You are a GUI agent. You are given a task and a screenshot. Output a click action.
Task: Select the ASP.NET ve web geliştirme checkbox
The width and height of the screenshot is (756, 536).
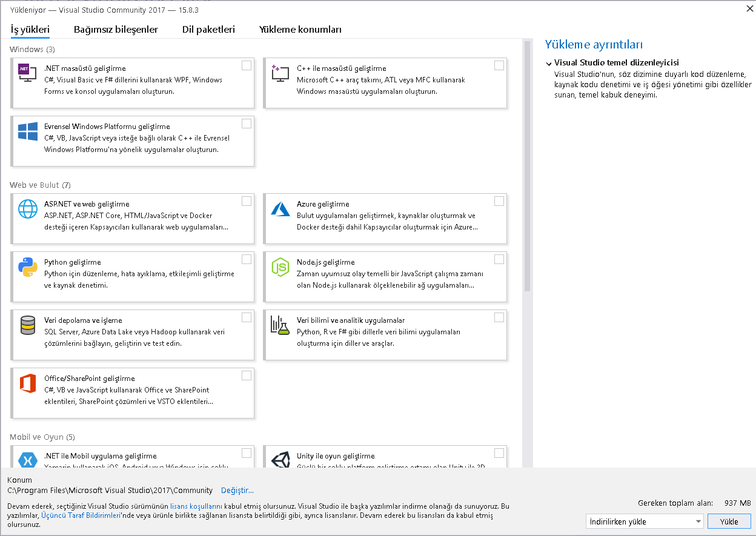[247, 201]
